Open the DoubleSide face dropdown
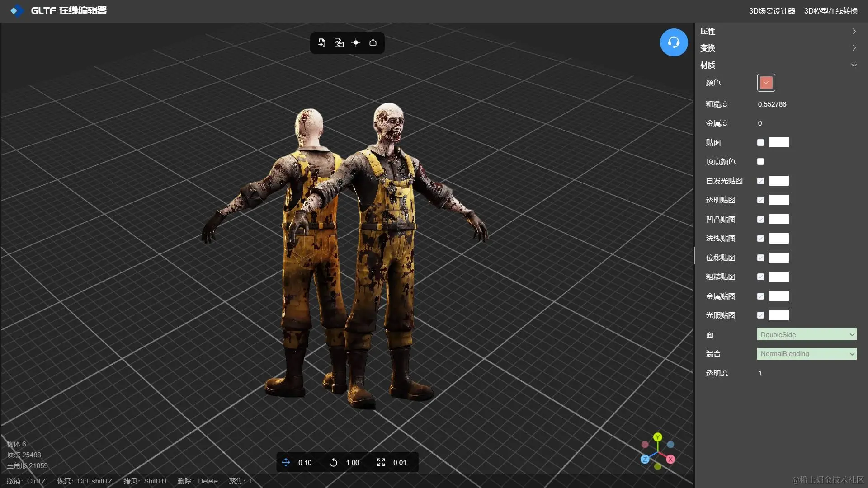The height and width of the screenshot is (488, 868). point(807,334)
